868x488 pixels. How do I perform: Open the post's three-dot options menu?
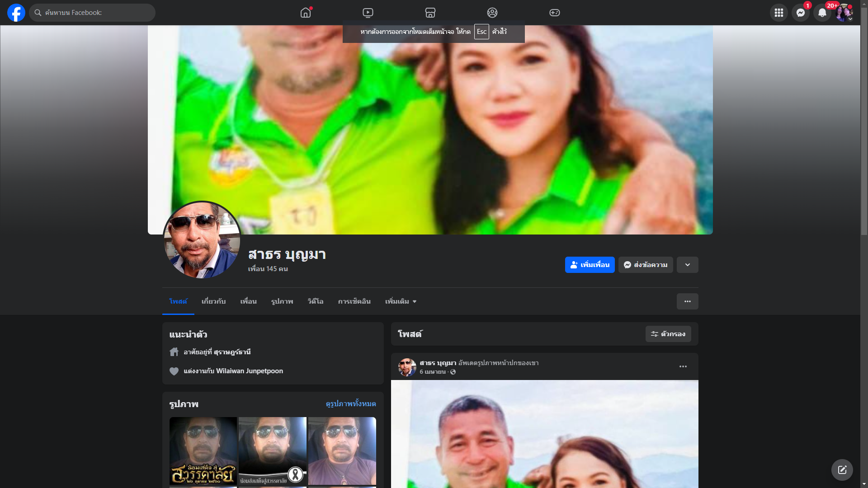[683, 366]
